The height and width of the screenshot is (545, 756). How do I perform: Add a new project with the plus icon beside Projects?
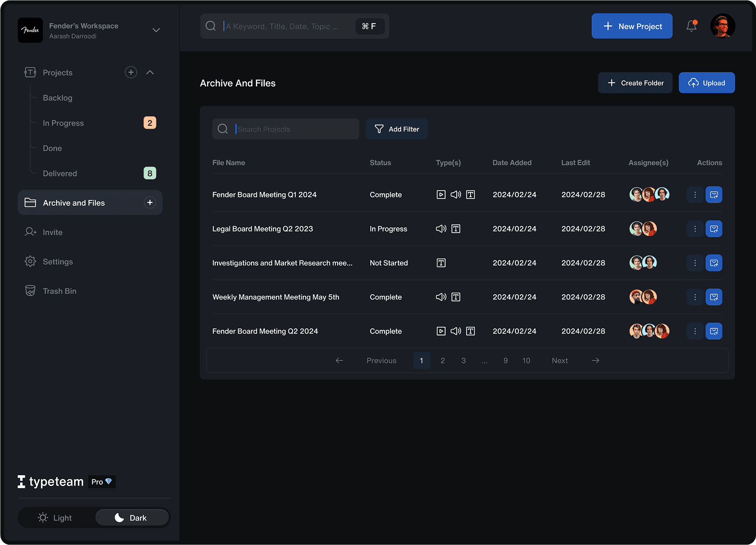point(131,72)
